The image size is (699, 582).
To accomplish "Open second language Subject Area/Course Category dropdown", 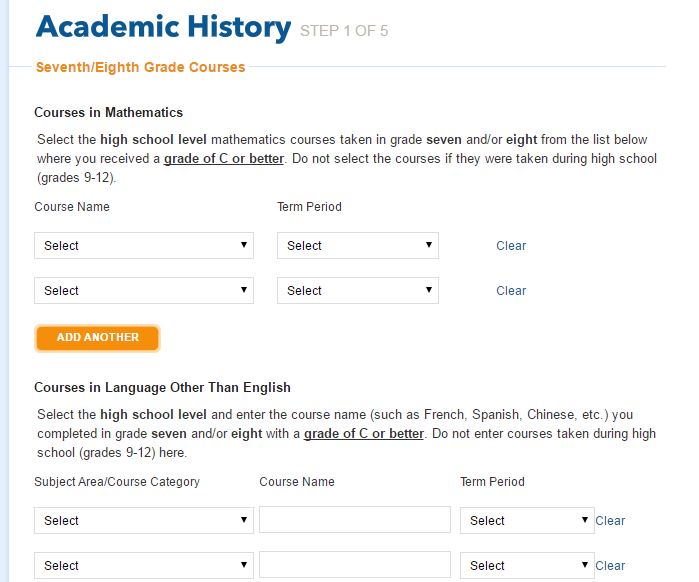I will click(x=144, y=566).
